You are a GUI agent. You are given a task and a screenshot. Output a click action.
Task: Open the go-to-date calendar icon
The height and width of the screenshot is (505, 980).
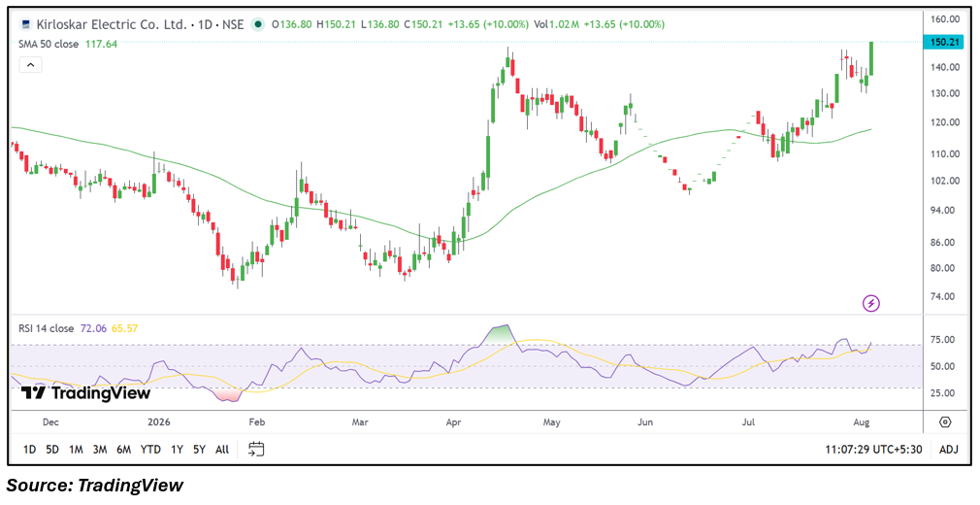pyautogui.click(x=256, y=450)
